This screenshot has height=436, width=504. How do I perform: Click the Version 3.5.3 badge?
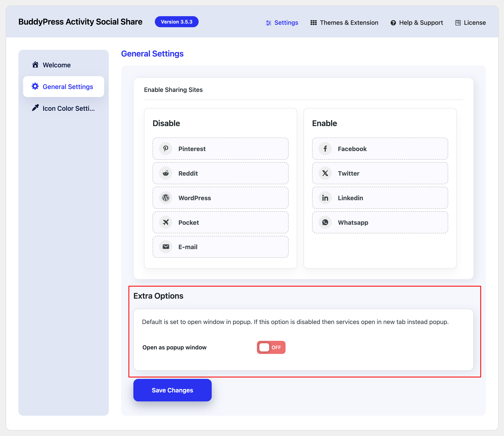(x=177, y=21)
